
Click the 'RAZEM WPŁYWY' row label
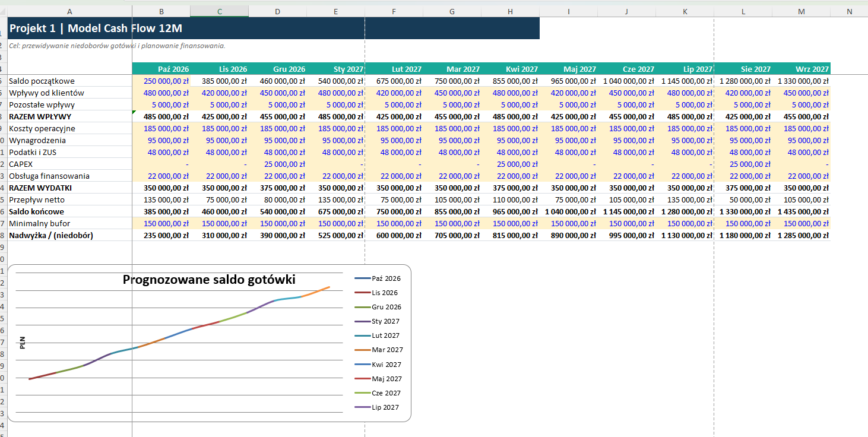point(40,116)
